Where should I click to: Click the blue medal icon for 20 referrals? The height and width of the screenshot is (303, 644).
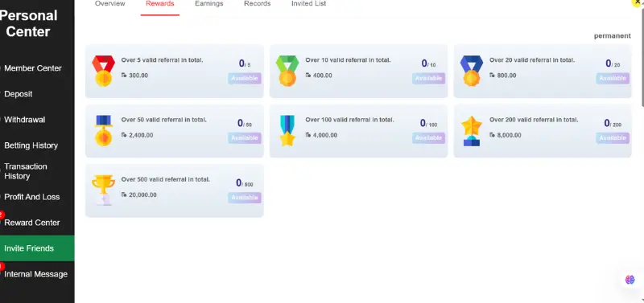click(472, 71)
